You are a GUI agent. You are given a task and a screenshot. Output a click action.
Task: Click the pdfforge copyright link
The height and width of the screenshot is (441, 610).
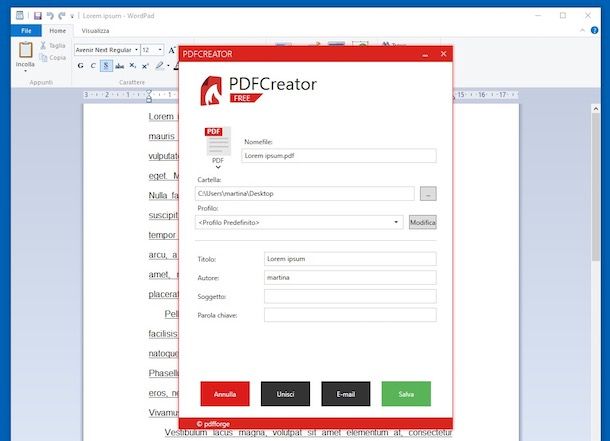(x=213, y=424)
